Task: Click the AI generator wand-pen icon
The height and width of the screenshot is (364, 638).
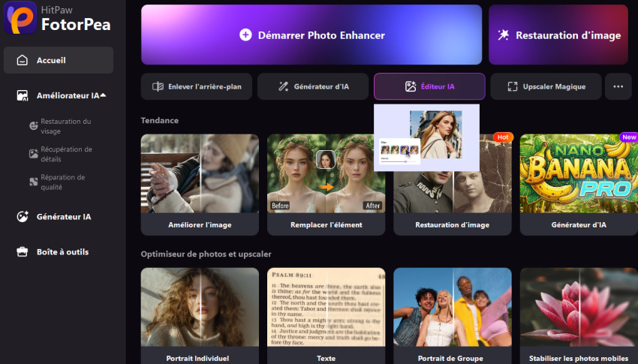Action: click(x=283, y=86)
